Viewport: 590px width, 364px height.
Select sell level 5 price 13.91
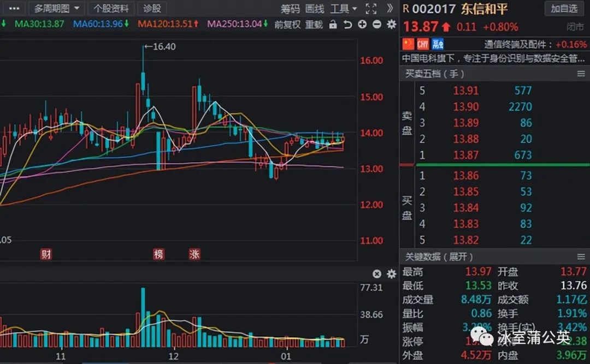click(466, 91)
